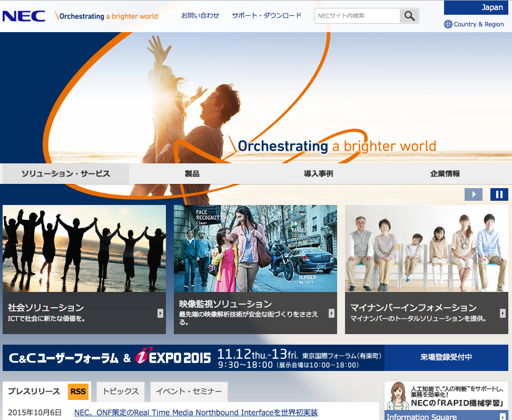Screen dimensions: 512x420
Task: Click the 2015年10月6日 date text
Action: pyautogui.click(x=35, y=413)
